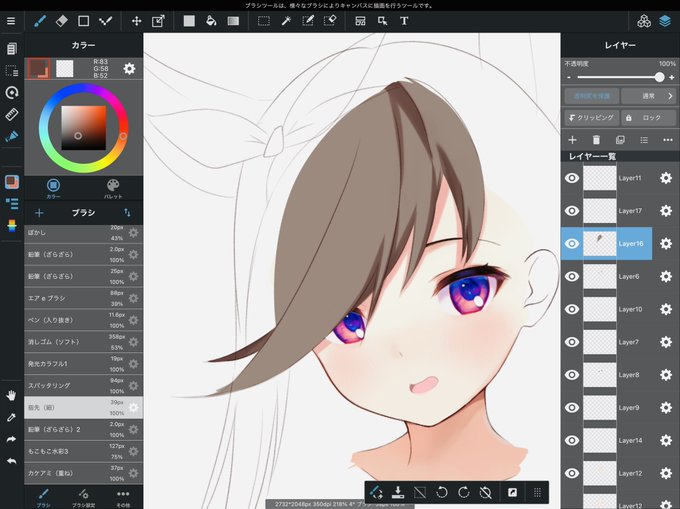
Task: Select the 発光カラフル1 brush
Action: 83,364
